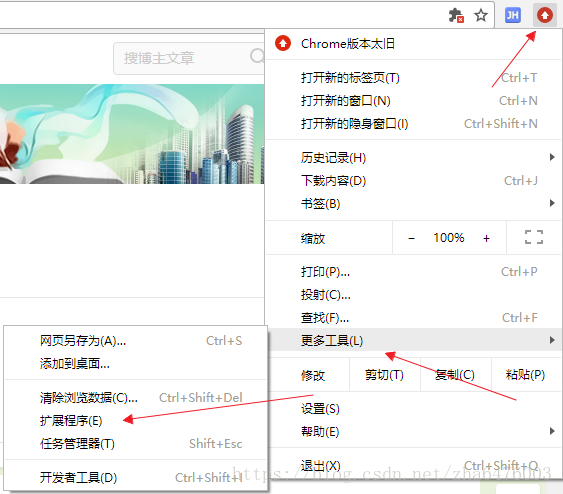Screen dimensions: 563x494
Task: Expand the 历史记录 submenu arrow
Action: (552, 157)
